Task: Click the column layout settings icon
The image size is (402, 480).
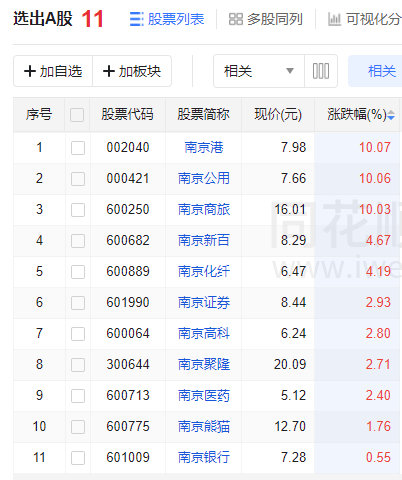Action: [x=321, y=71]
